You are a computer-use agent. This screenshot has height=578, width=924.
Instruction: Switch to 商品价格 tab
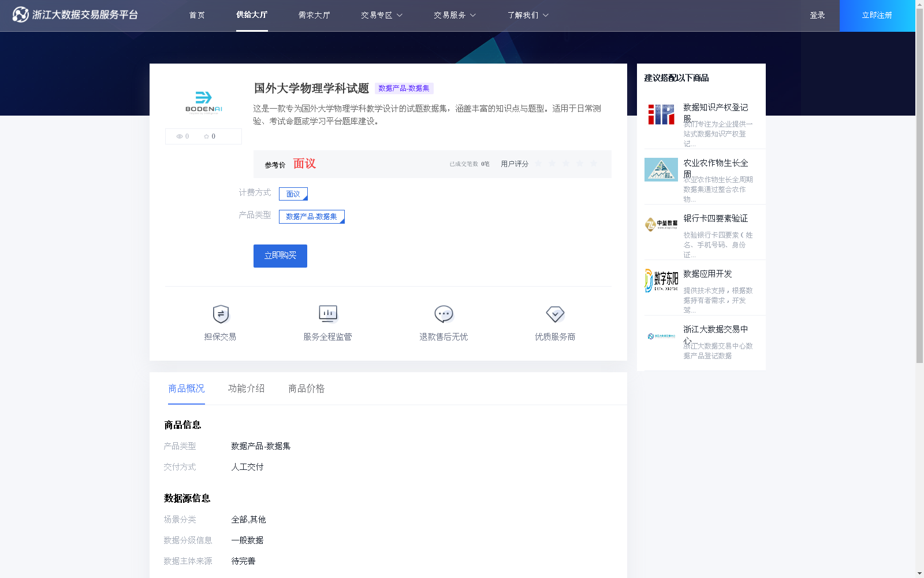pos(307,388)
